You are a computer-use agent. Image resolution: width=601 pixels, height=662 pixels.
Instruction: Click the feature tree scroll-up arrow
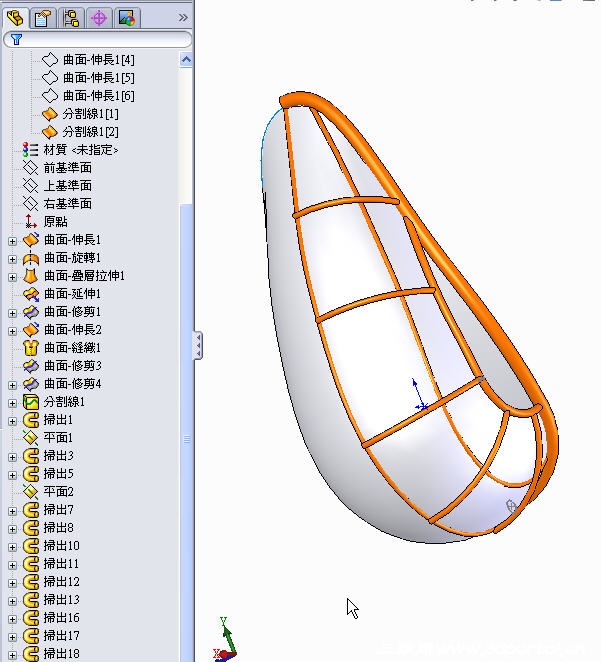tap(186, 60)
